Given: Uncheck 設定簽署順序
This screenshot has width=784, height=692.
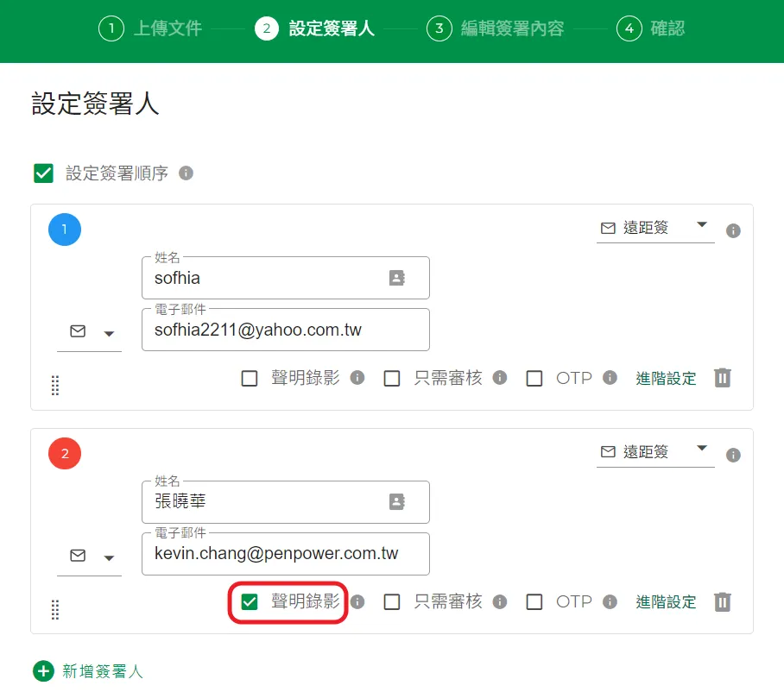Looking at the screenshot, I should click(x=42, y=173).
